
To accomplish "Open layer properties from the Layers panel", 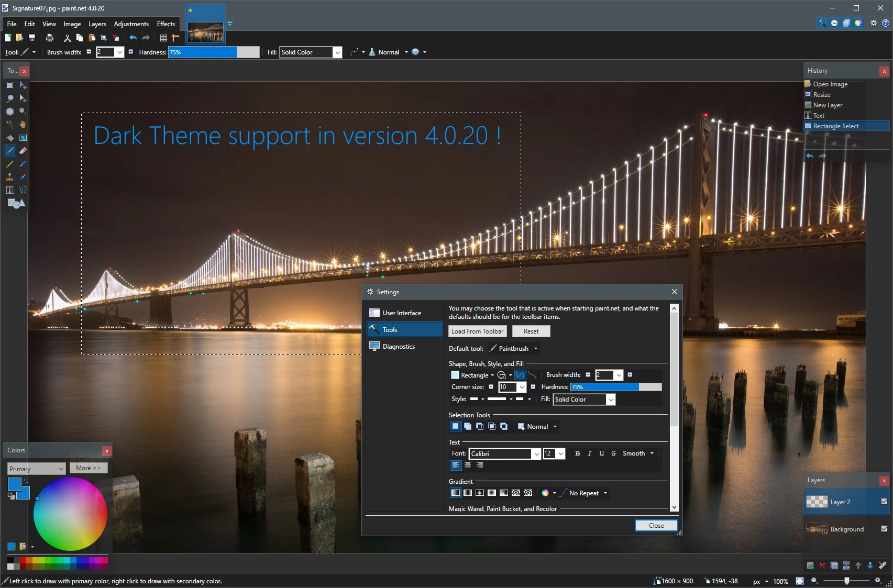I will tap(882, 565).
